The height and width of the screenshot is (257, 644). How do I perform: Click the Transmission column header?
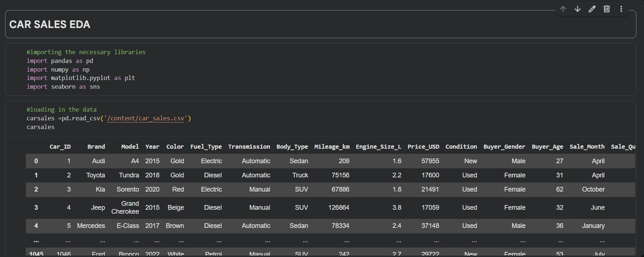click(249, 146)
